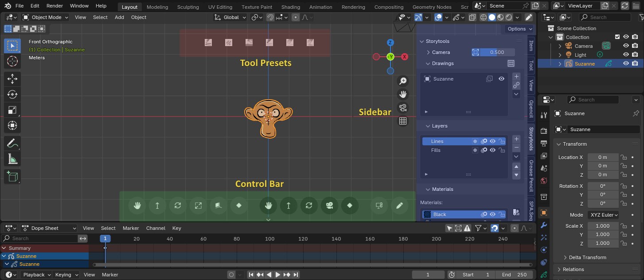
Task: Activate the Move tool
Action: point(12,79)
